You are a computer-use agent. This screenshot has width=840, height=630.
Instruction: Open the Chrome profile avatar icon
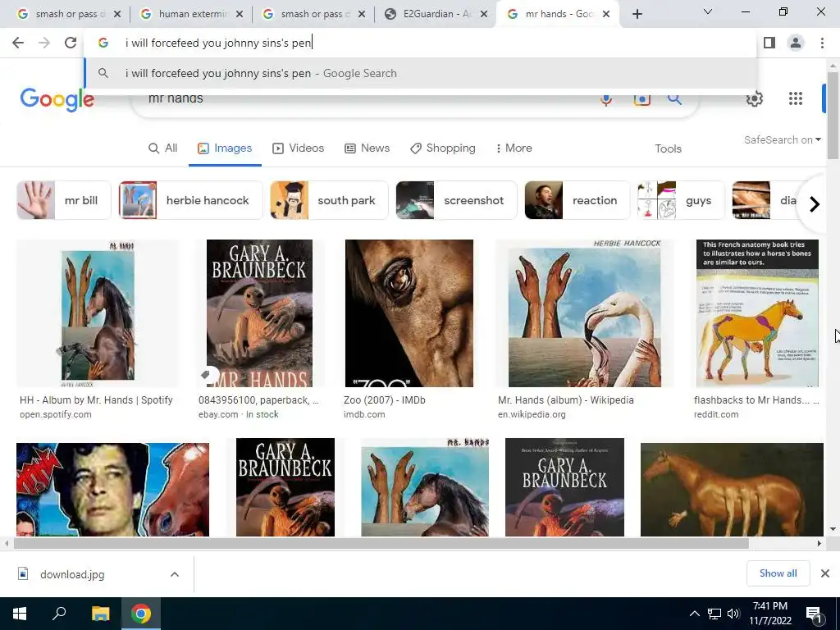796,43
